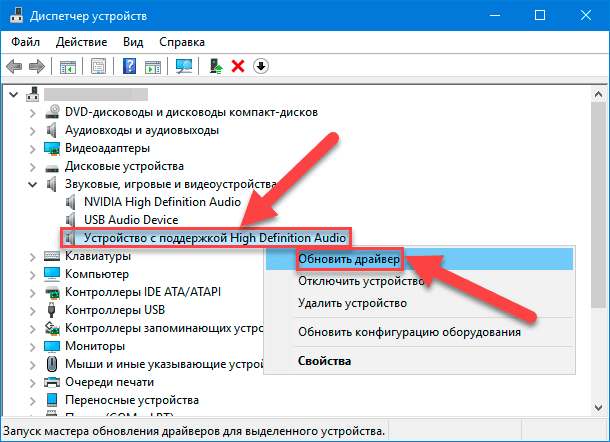Select DVD-дисководы и дисководы компакт-дисков label

[191, 112]
